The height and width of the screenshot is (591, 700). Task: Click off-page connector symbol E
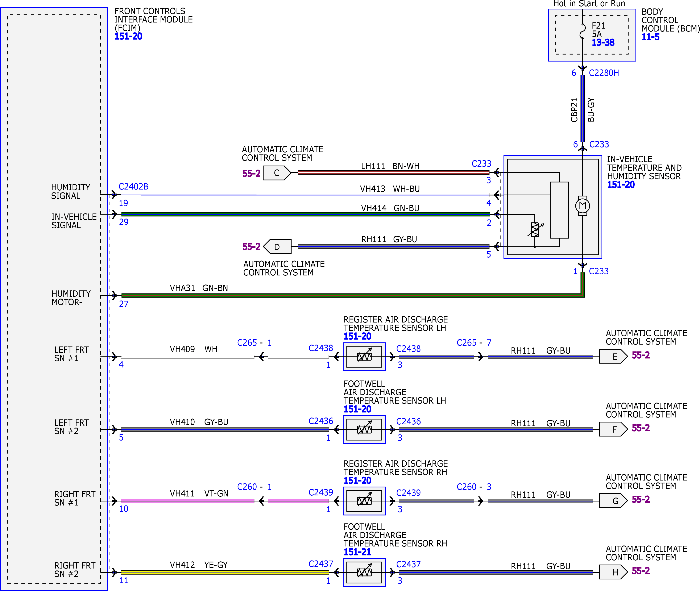pyautogui.click(x=613, y=356)
